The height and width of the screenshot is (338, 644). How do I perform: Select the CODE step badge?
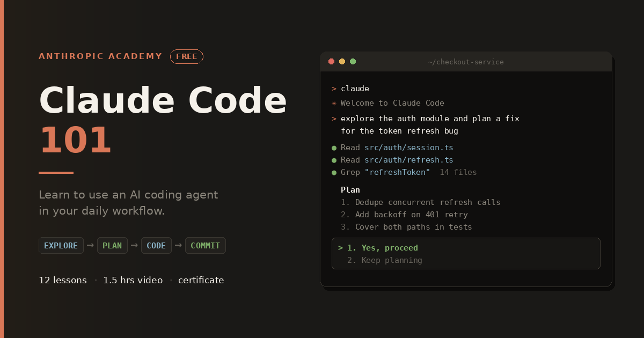tap(156, 246)
